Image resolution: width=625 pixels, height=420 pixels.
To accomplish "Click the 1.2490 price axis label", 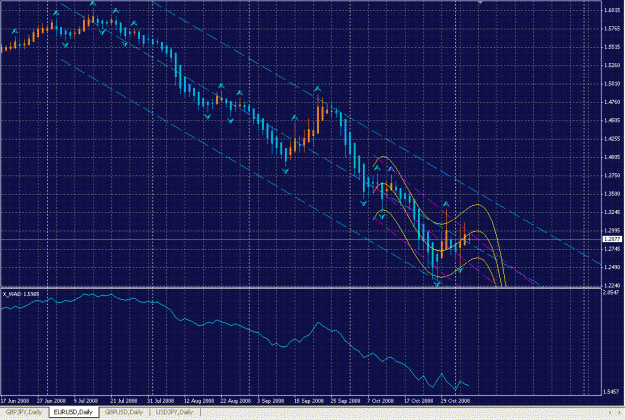I will 612,267.
